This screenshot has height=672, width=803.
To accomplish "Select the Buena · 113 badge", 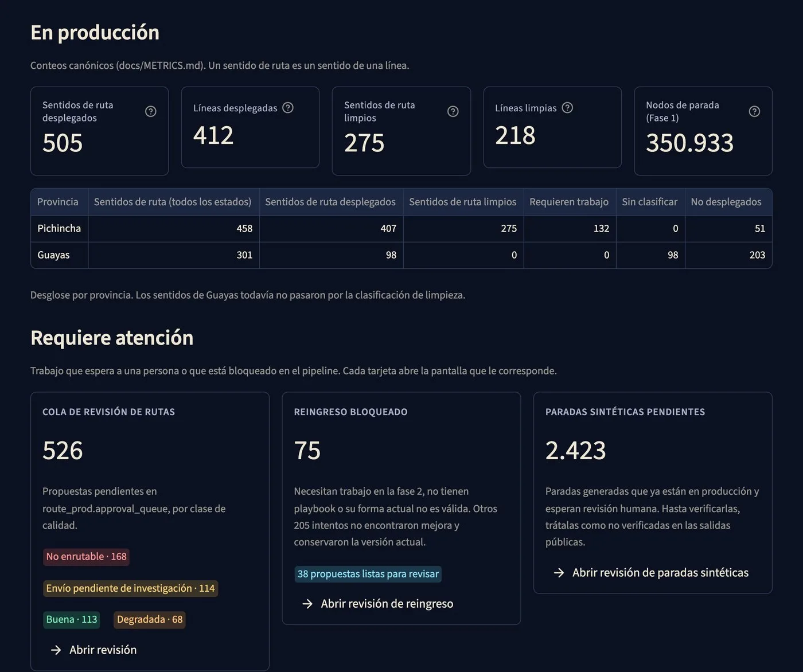I will tap(72, 620).
